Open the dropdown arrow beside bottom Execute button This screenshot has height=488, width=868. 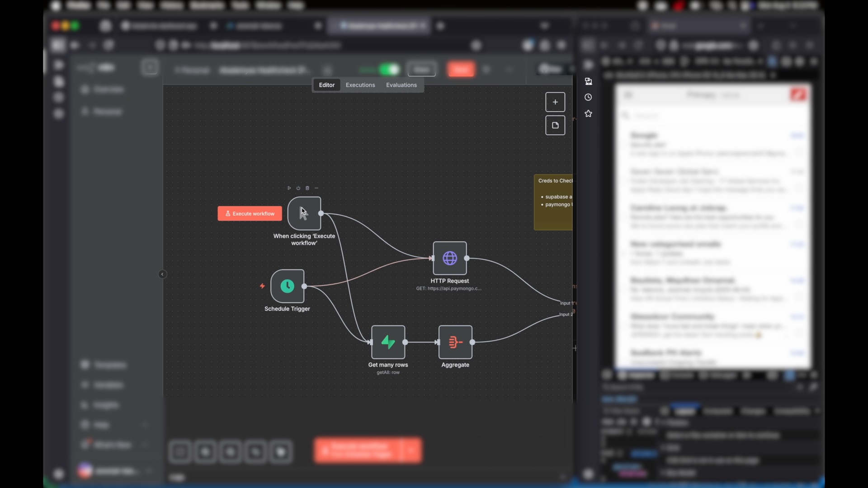pyautogui.click(x=411, y=450)
